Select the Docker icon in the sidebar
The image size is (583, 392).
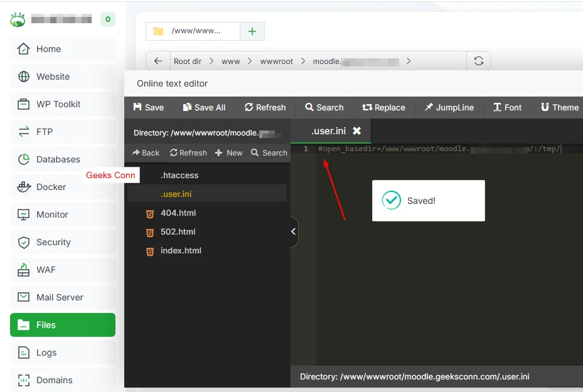[23, 187]
